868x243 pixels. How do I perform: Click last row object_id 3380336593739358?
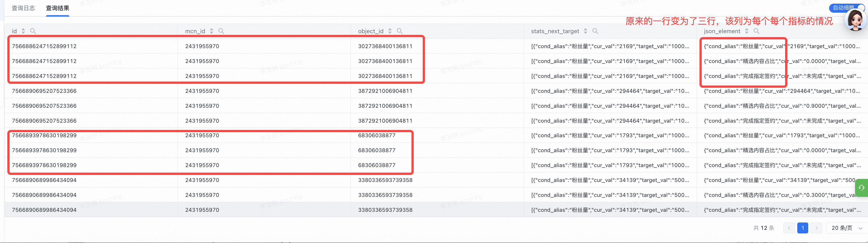[385, 210]
